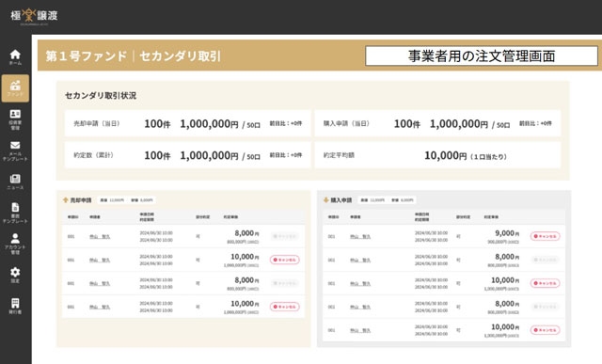Screen dimensions: 602x364
Task: Open the News newspaper icon
Action: pos(15,182)
